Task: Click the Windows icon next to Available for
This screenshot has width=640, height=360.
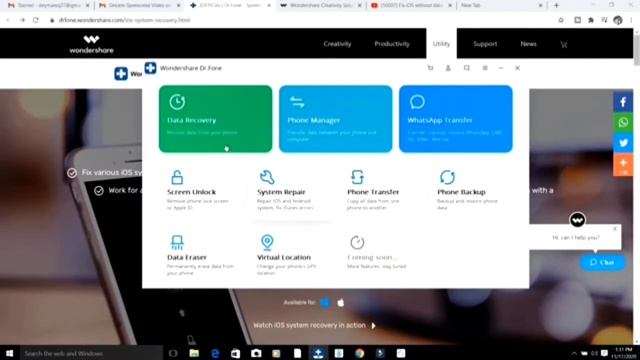Action: 325,303
